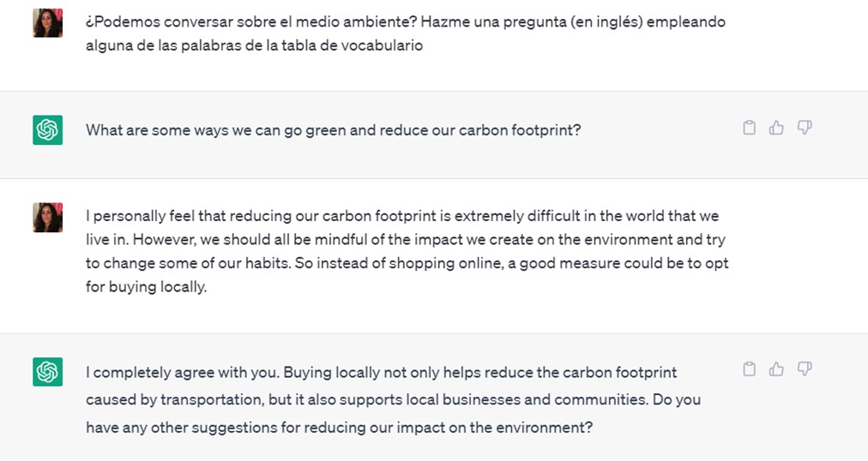Click the "for buying locally." line

coord(146,287)
